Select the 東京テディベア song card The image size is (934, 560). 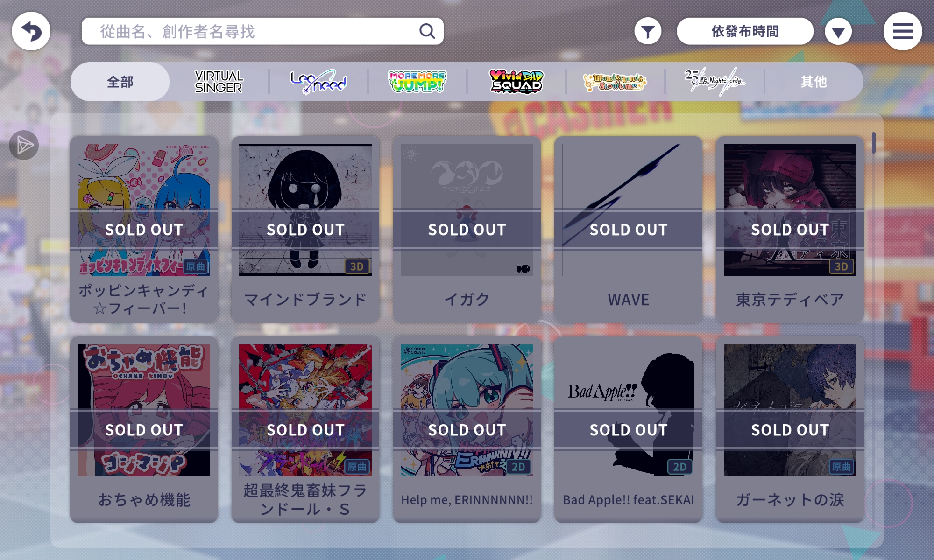(x=790, y=230)
